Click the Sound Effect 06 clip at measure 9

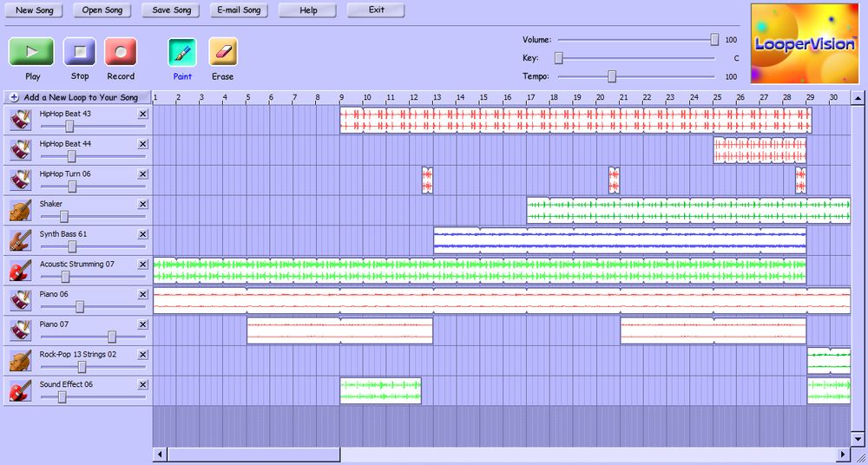380,390
